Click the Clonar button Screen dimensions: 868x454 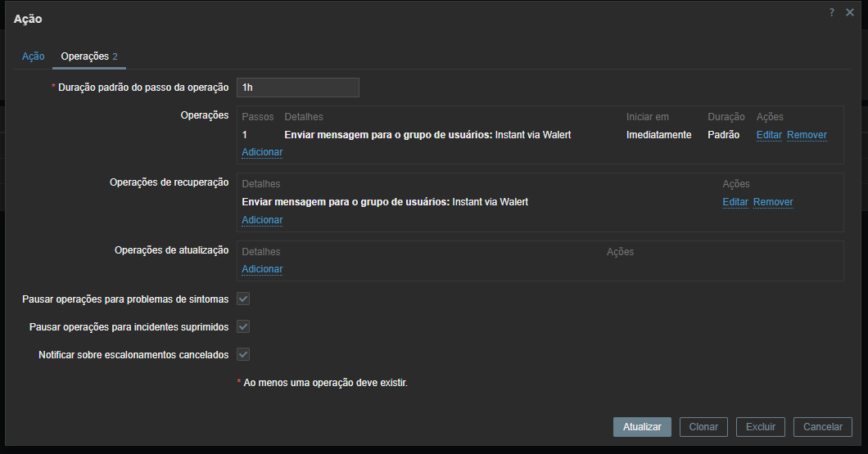pos(703,427)
